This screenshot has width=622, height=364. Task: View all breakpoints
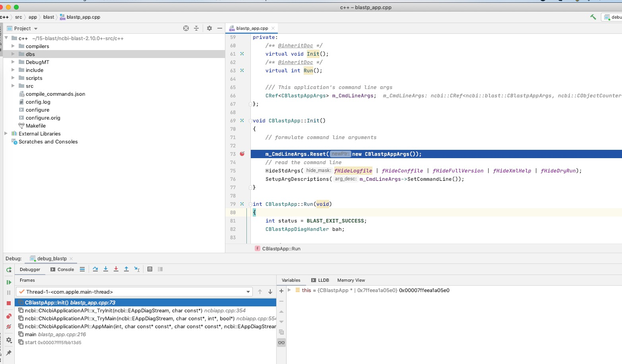click(9, 316)
